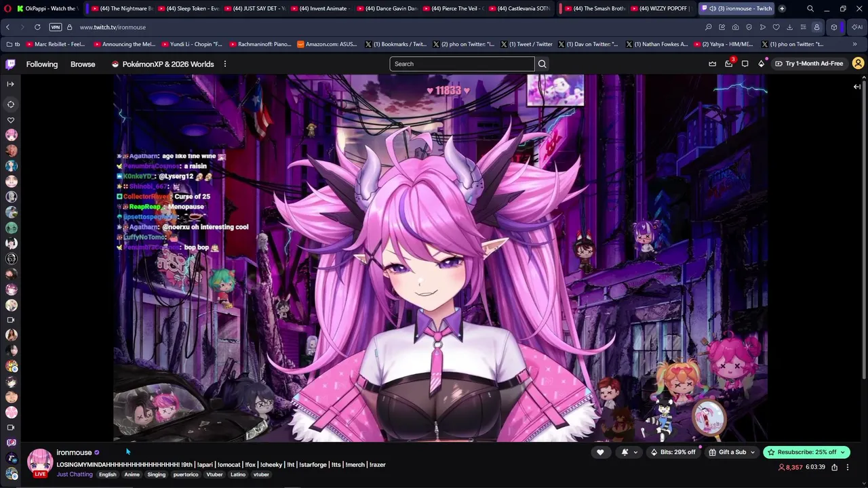Expand the chat panel arrow

coord(857,86)
